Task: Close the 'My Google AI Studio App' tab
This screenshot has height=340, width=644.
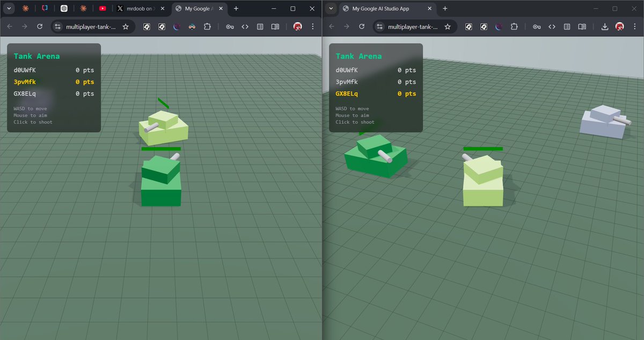Action: [x=430, y=9]
